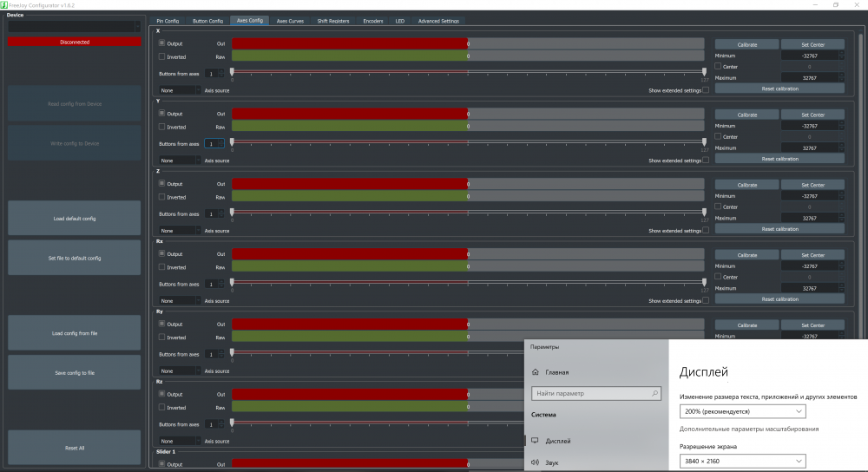Screen dimensions: 868x472
Task: Click Load default config button
Action: pos(74,218)
